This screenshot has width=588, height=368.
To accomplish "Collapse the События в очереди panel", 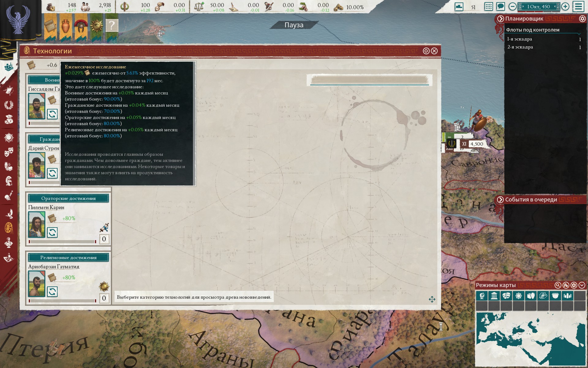I will (500, 200).
